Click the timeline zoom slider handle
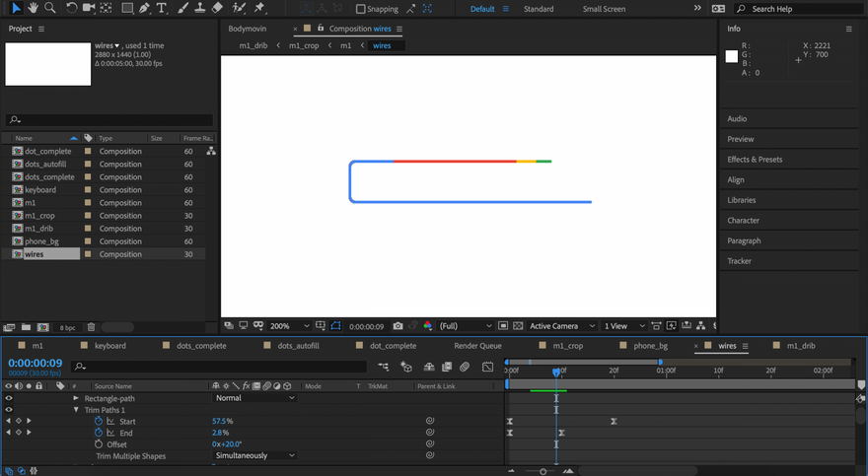The image size is (868, 476). (x=543, y=471)
